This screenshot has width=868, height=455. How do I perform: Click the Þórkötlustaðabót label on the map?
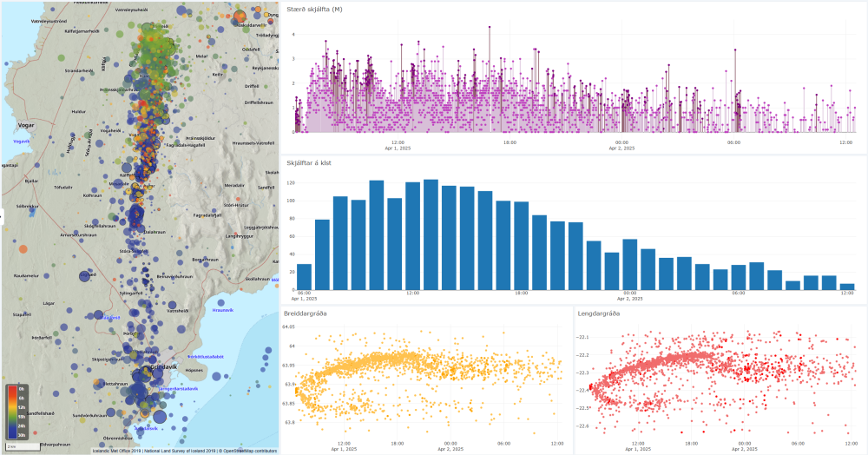pyautogui.click(x=206, y=357)
